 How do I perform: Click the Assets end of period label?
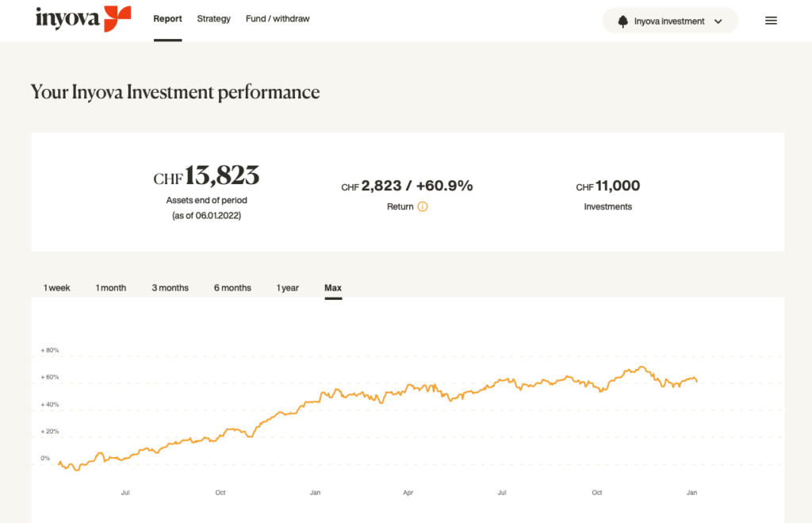click(207, 200)
